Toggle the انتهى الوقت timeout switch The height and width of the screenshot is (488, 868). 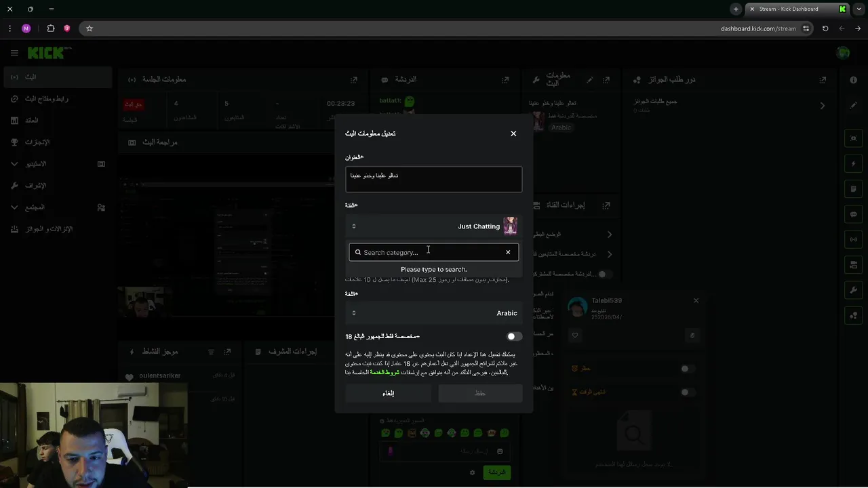pos(688,392)
